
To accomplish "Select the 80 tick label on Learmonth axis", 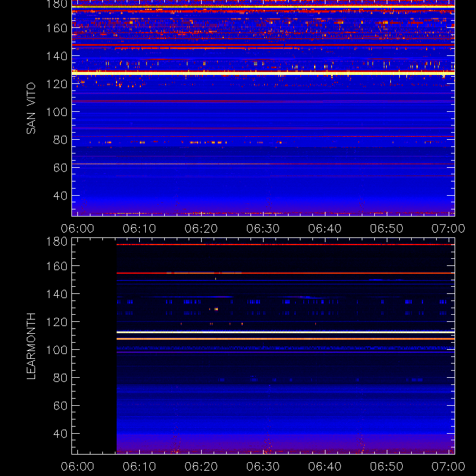I will (x=60, y=378).
